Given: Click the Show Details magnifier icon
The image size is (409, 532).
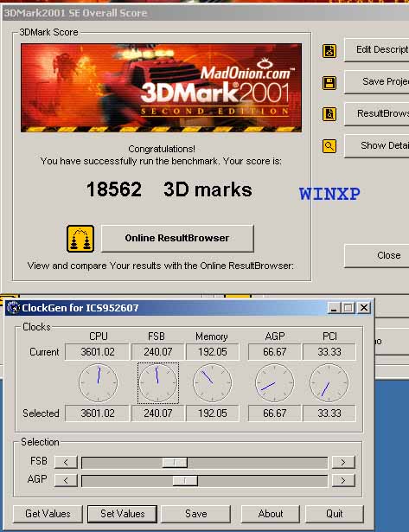Looking at the screenshot, I should pos(329,146).
